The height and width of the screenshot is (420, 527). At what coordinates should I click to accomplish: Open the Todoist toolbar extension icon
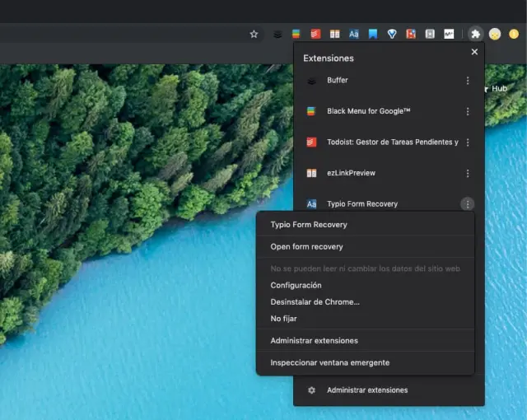(x=315, y=34)
